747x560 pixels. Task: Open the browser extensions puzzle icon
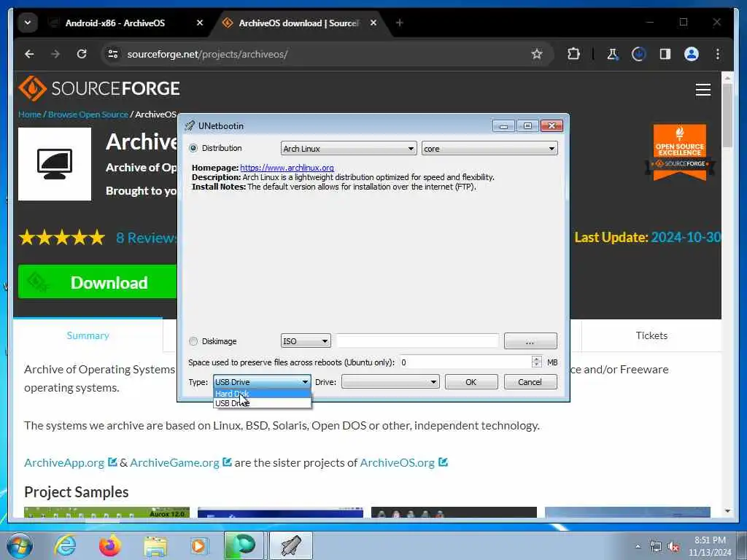573,54
